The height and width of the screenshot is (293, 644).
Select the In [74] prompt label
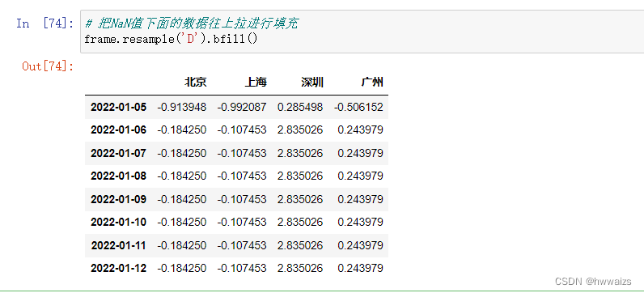(44, 23)
